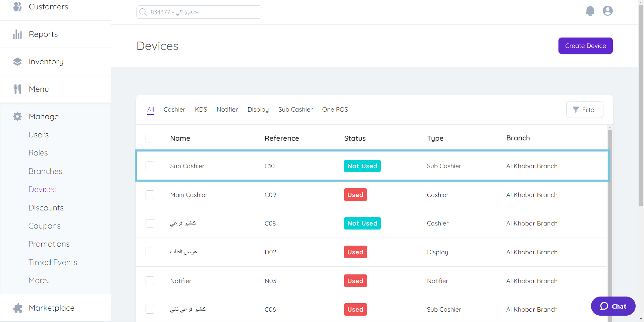644x322 pixels.
Task: Open Marketplace in the sidebar
Action: point(52,308)
